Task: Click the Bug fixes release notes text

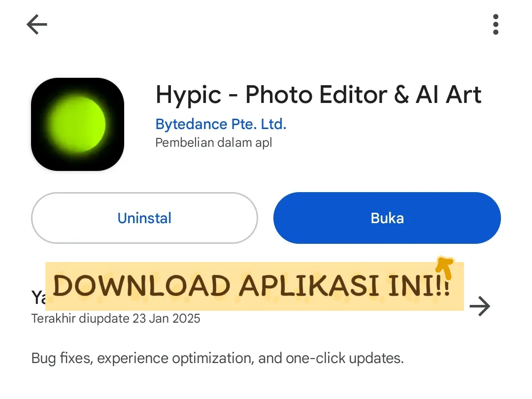Action: click(218, 358)
